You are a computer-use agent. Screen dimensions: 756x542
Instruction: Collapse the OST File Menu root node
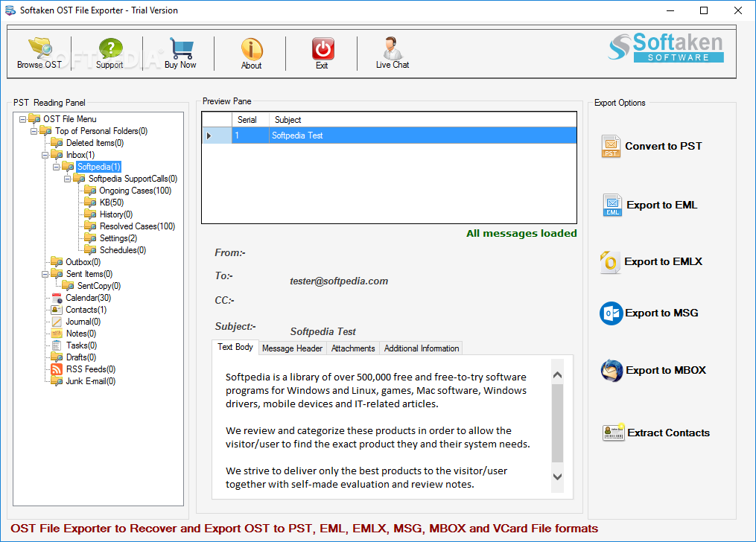[x=22, y=119]
